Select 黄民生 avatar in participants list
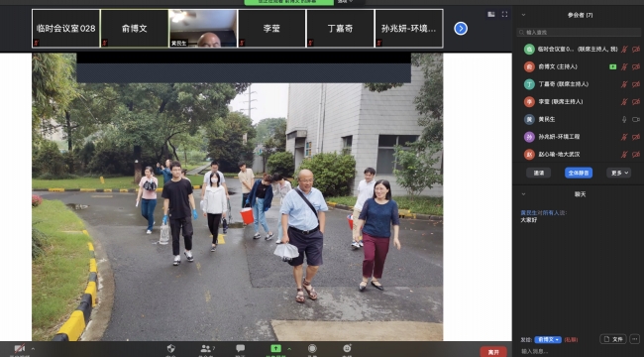644x357 pixels. tap(529, 119)
